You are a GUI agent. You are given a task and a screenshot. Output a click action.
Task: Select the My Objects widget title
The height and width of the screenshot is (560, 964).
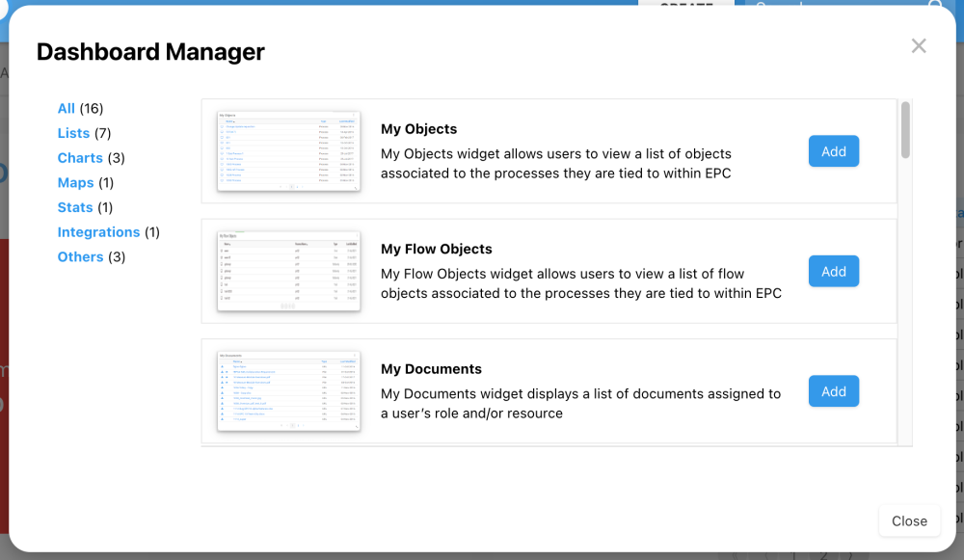coord(418,129)
